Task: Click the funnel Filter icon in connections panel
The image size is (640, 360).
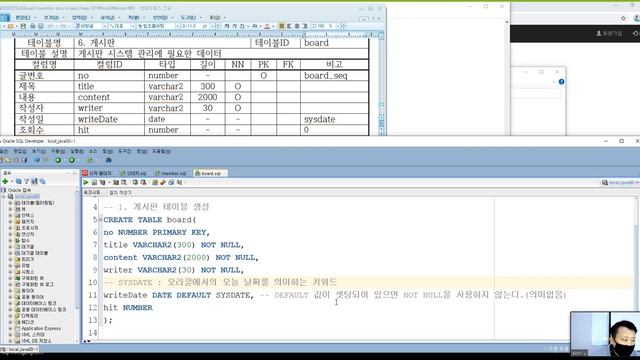Action: [x=27, y=181]
